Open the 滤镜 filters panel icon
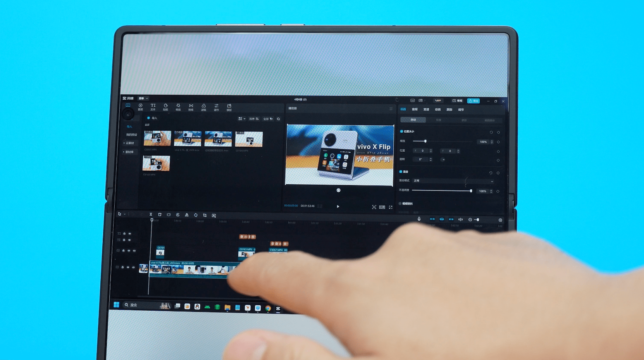The image size is (644, 360). (203, 107)
